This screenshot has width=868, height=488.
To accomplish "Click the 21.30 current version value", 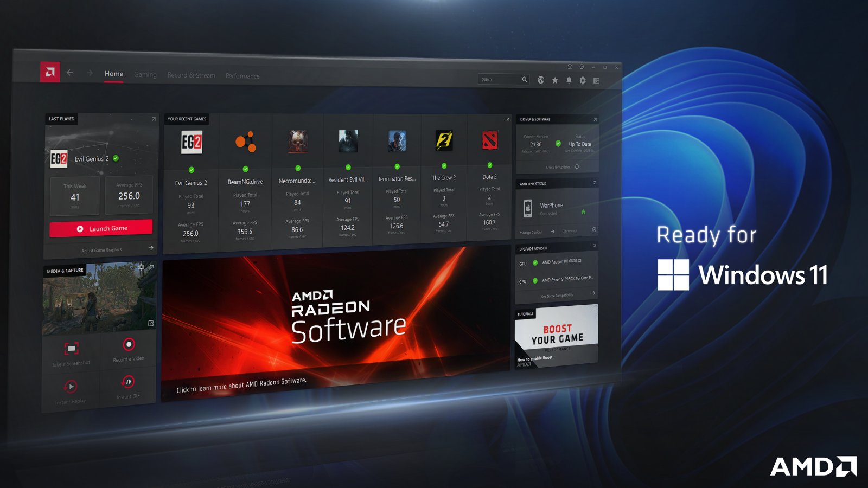I will pos(536,144).
